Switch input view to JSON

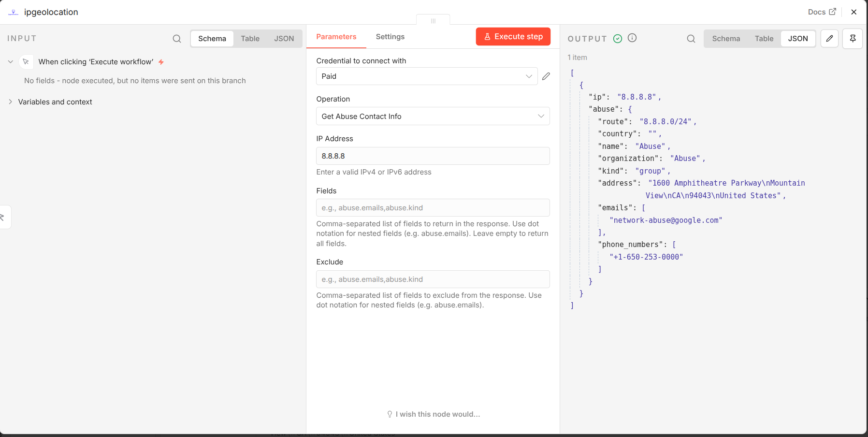click(284, 39)
